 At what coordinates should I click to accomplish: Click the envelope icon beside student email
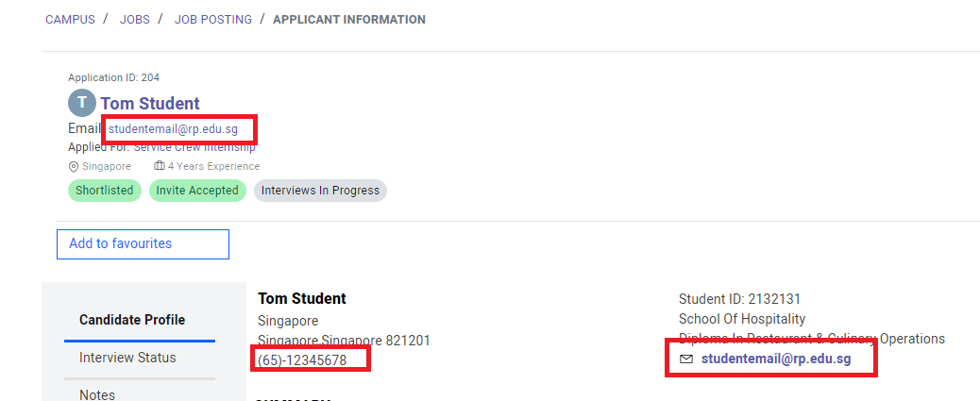(x=686, y=359)
